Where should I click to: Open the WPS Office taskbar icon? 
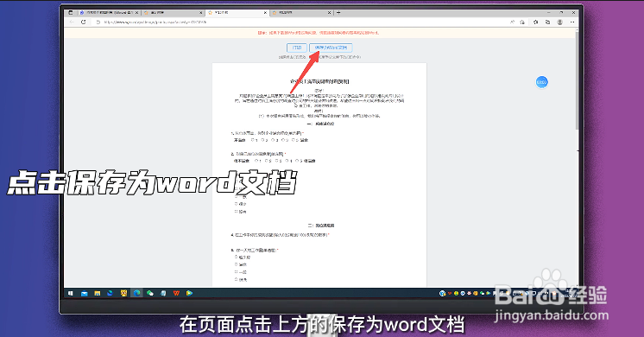click(177, 293)
